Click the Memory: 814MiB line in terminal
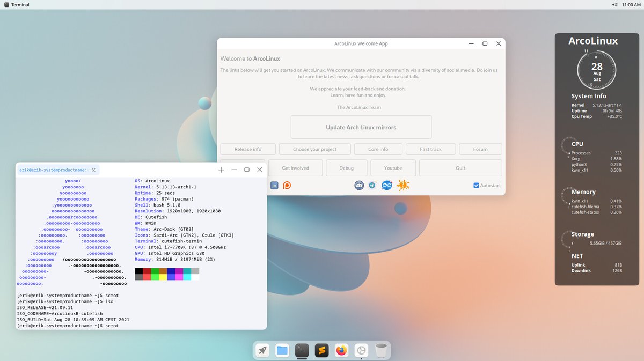The width and height of the screenshot is (644, 361). click(x=174, y=259)
